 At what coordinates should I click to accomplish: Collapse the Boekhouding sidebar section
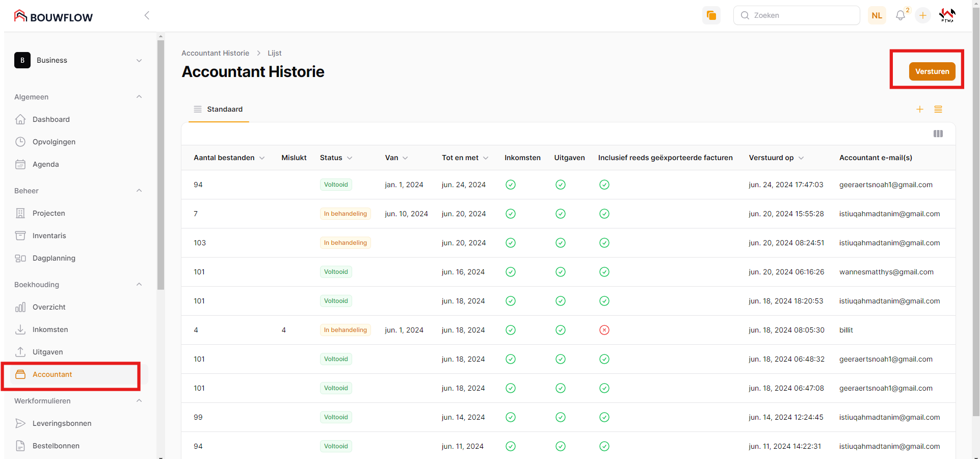[x=139, y=285]
